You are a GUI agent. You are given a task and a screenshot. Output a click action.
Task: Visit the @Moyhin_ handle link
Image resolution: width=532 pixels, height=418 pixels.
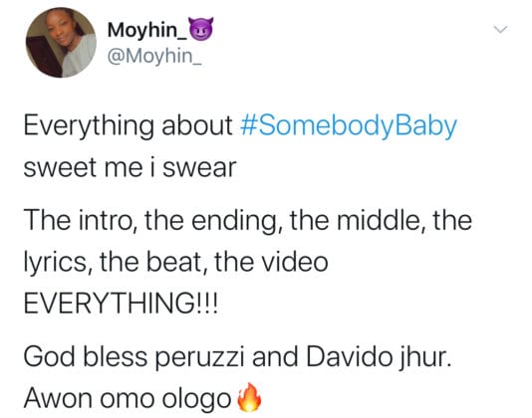[154, 56]
